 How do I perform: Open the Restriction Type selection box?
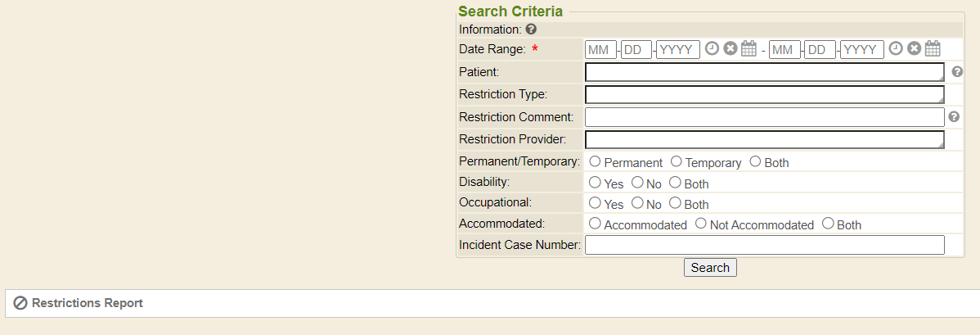coord(764,94)
